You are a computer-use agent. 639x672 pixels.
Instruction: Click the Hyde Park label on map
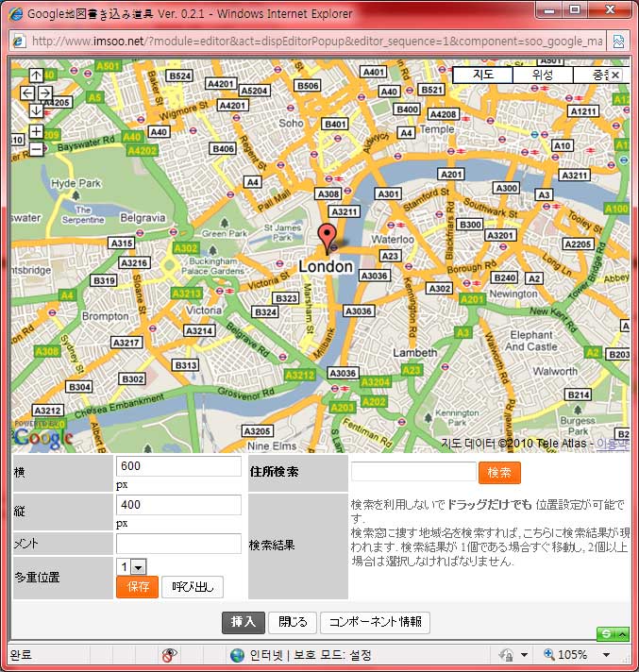[x=76, y=183]
